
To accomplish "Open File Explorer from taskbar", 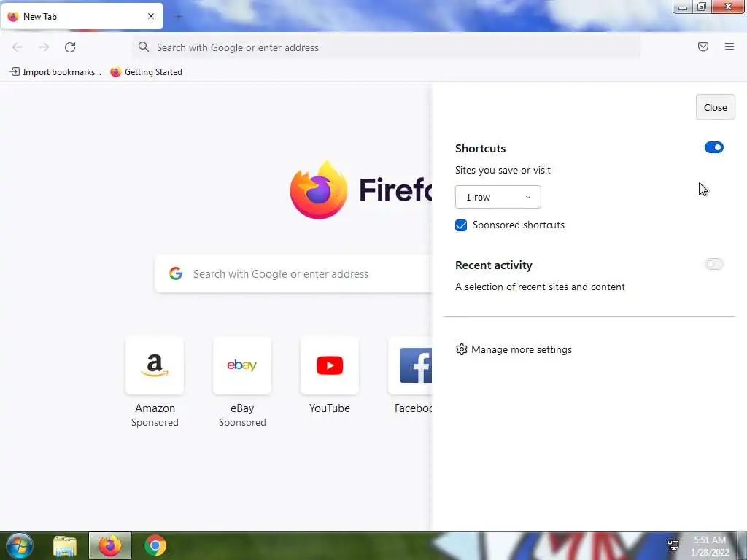I will click(65, 545).
